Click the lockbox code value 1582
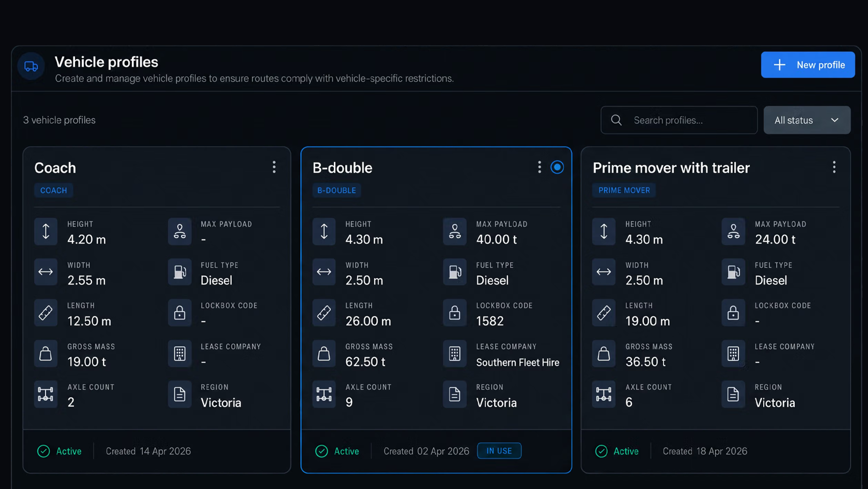The height and width of the screenshot is (489, 868). [490, 321]
